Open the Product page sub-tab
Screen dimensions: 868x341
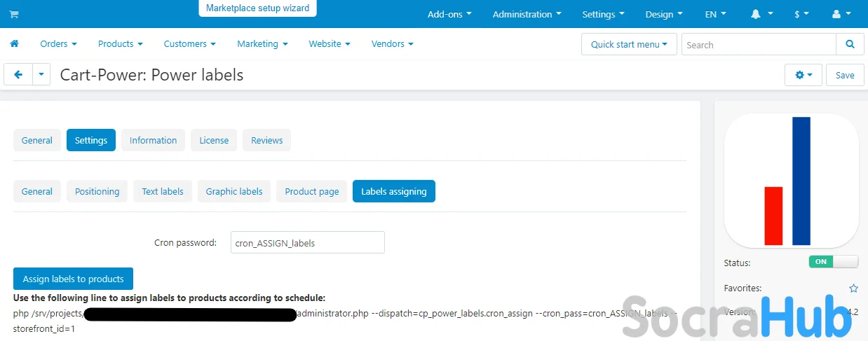pos(312,191)
